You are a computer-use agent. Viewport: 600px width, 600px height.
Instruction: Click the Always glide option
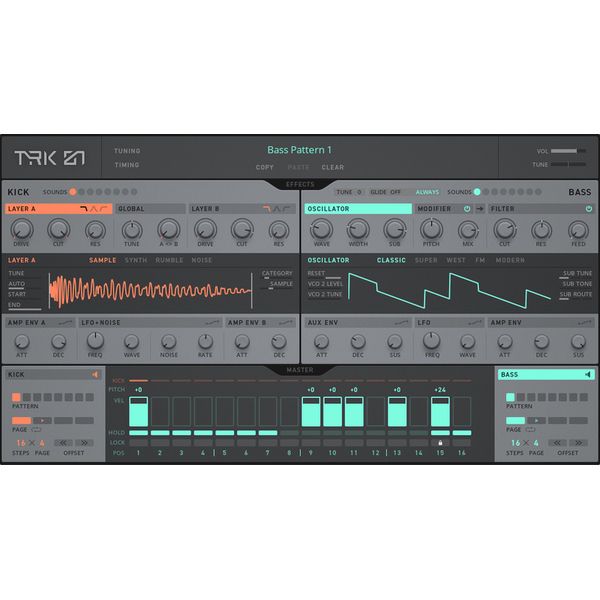click(x=427, y=192)
